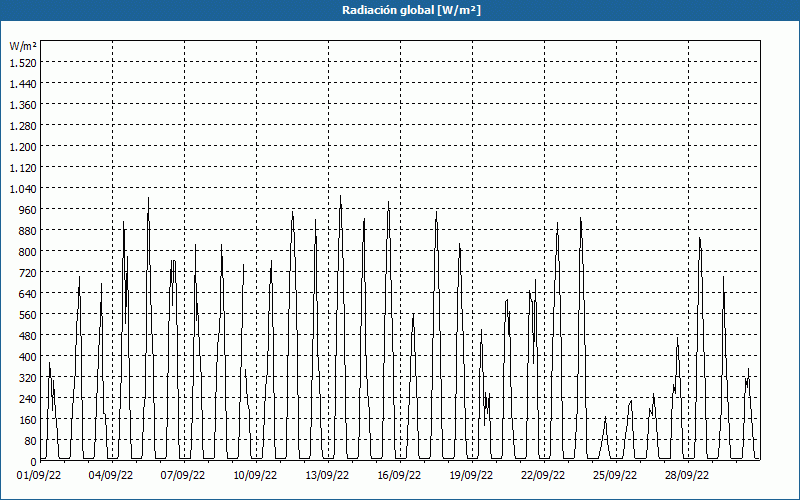Select the 04/09/22 date label
The image size is (800, 500).
pyautogui.click(x=111, y=475)
